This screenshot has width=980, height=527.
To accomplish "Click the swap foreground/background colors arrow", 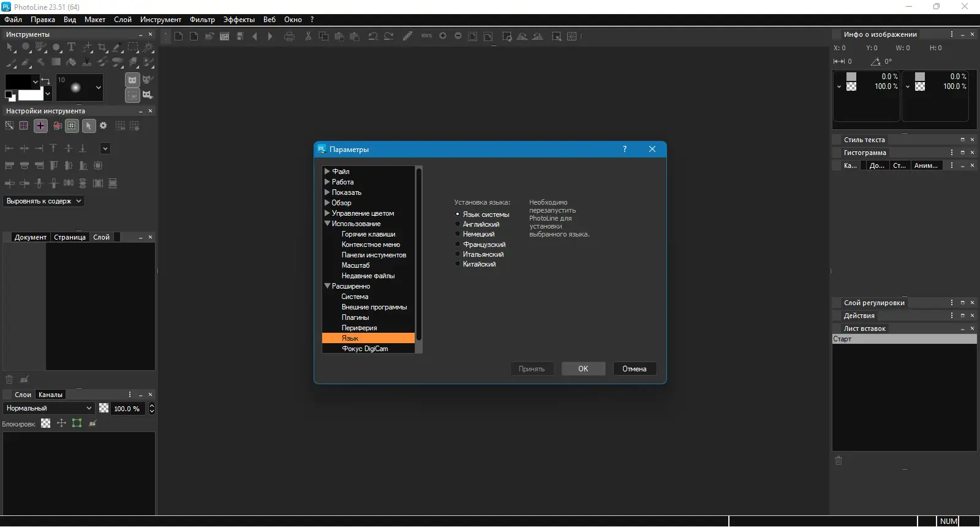I will (x=45, y=81).
